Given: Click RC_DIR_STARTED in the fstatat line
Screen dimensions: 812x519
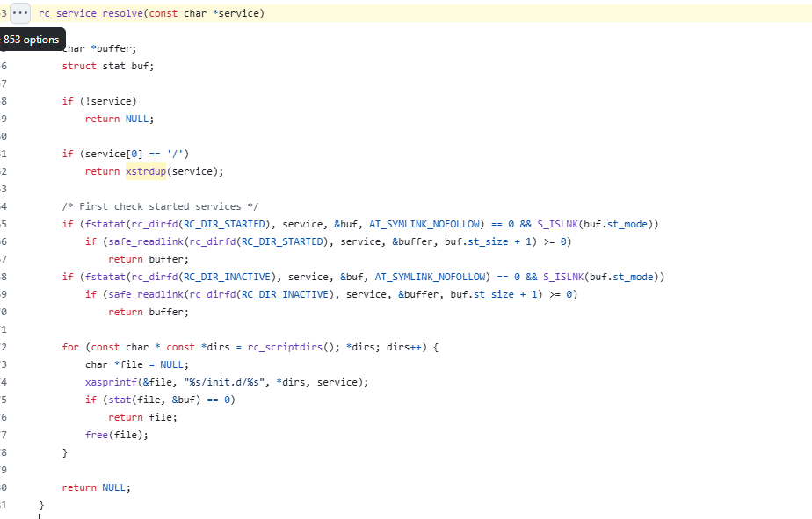Looking at the screenshot, I should pos(224,224).
